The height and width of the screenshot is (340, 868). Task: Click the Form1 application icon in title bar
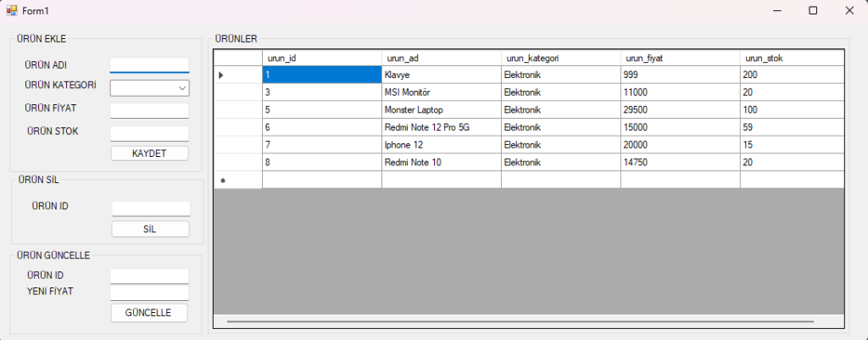pos(12,10)
